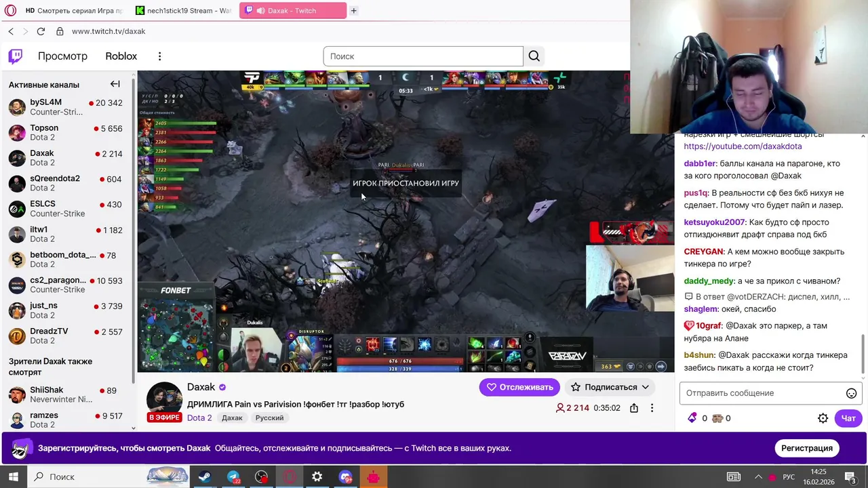Open Telegram from the taskbar
The height and width of the screenshot is (488, 868).
click(x=233, y=476)
